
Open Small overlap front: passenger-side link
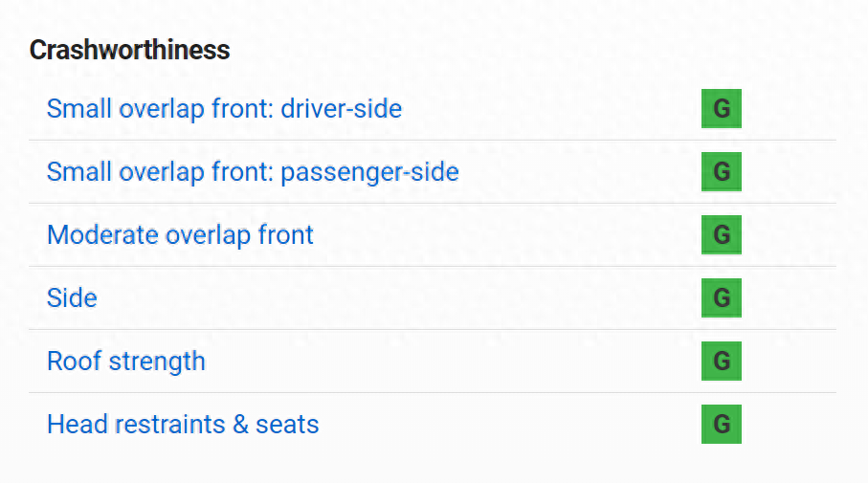[253, 172]
